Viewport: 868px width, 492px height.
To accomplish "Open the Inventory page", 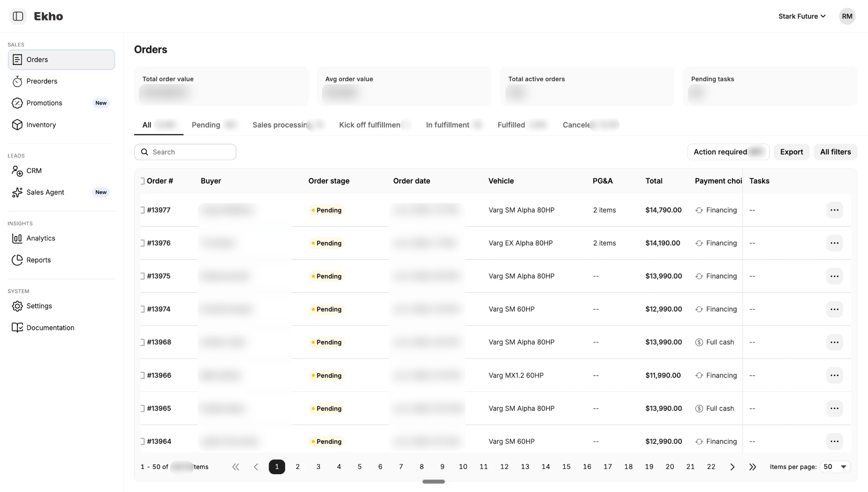I will pyautogui.click(x=61, y=125).
